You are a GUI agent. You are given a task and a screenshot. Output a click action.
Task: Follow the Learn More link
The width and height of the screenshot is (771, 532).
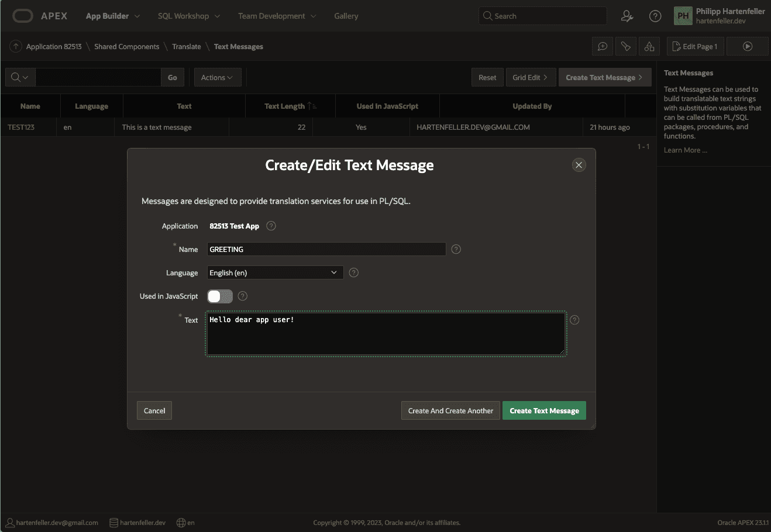coord(684,150)
